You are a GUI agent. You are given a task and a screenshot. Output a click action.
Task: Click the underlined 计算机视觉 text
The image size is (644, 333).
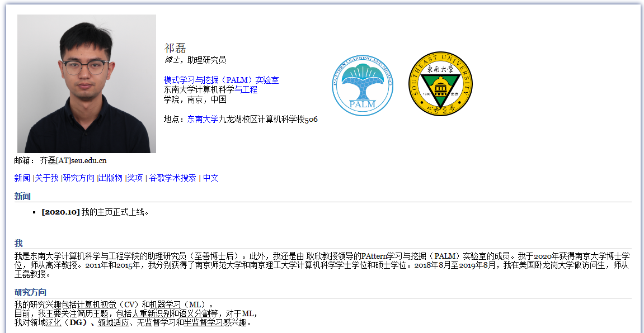tap(97, 305)
